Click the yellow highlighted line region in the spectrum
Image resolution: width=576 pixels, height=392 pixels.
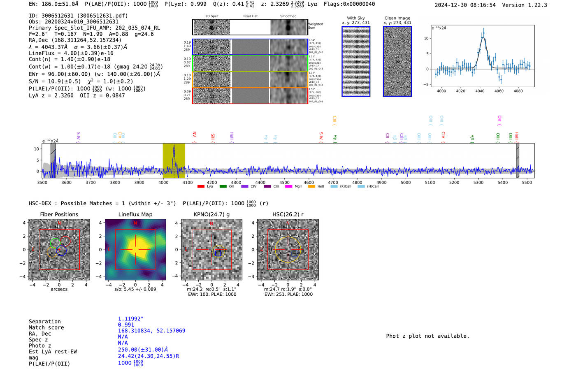[174, 161]
